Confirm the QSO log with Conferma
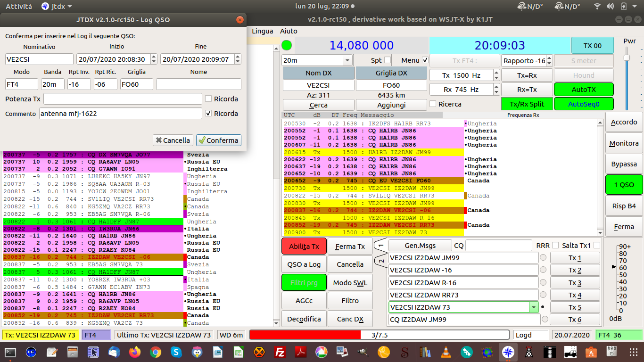644x362 pixels. (x=219, y=140)
